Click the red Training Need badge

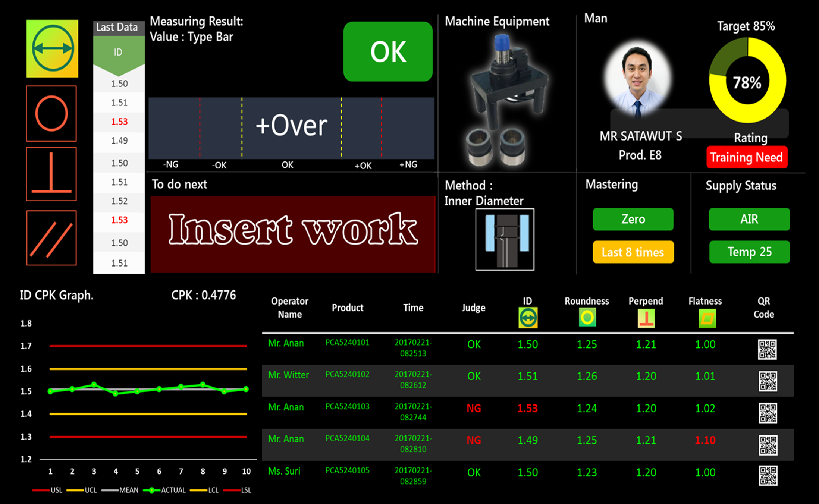(x=746, y=157)
